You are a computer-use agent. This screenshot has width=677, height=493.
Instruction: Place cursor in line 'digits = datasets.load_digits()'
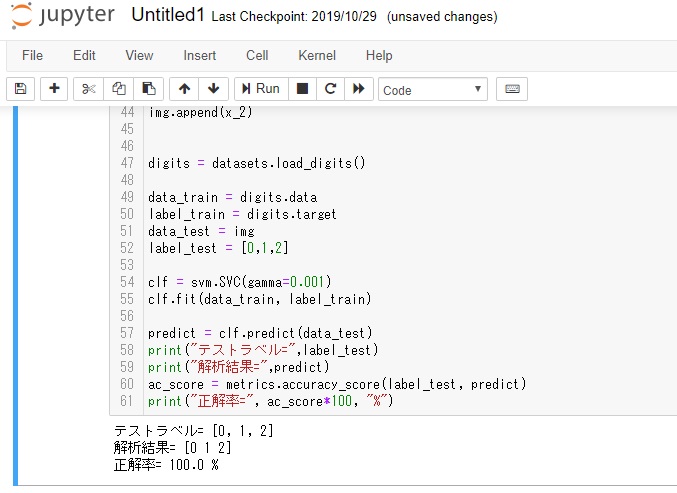coord(256,163)
